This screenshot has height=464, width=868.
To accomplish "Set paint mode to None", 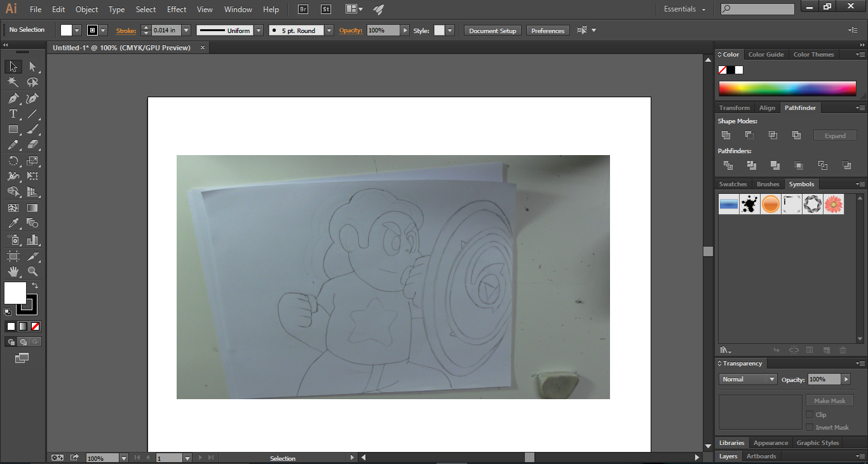I will pyautogui.click(x=36, y=326).
